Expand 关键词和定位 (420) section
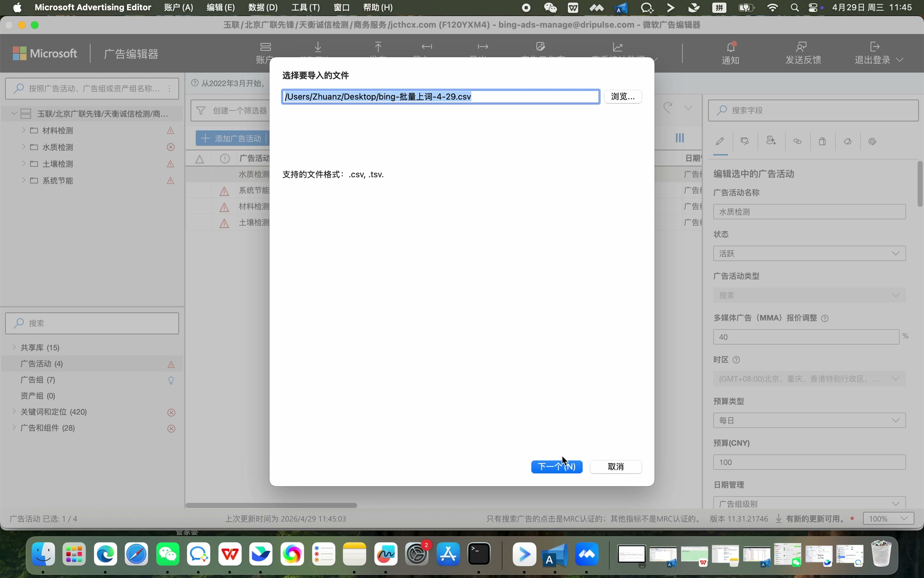The width and height of the screenshot is (924, 578). [x=14, y=411]
